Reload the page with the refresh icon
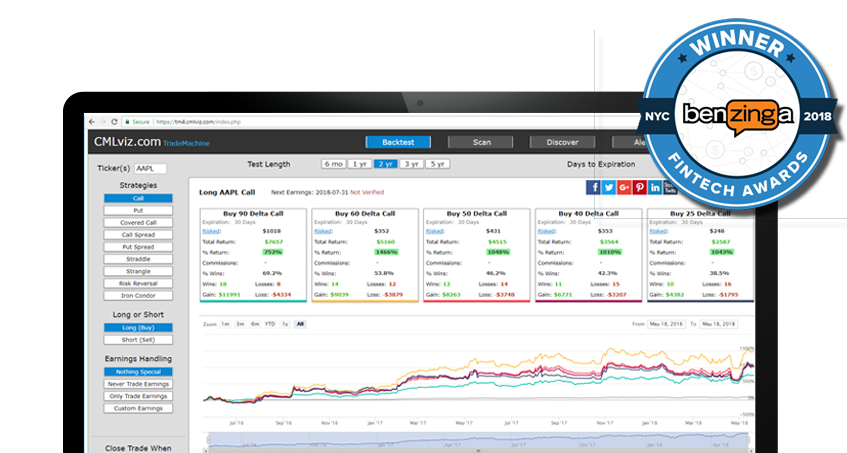 [x=114, y=122]
